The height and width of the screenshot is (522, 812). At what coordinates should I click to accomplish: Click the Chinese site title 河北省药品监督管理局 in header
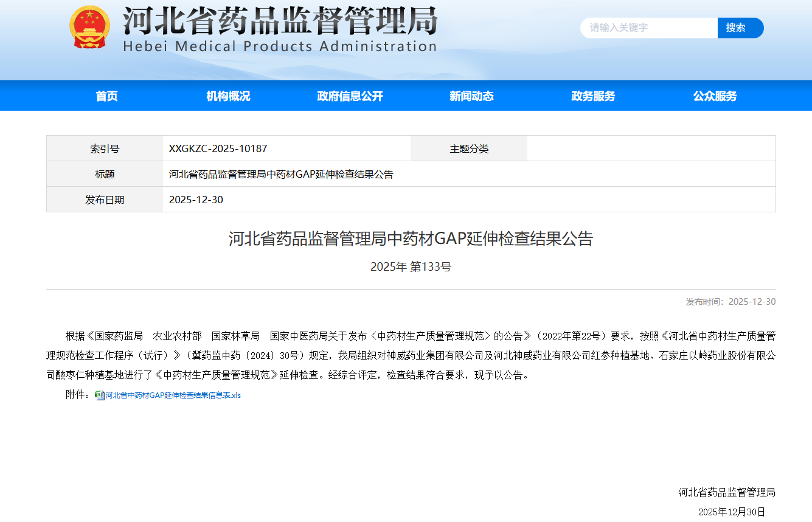(x=280, y=21)
